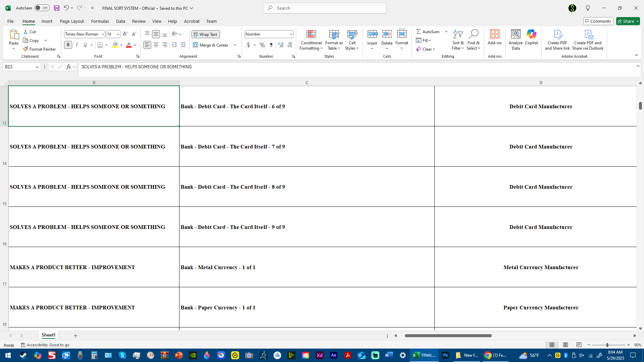Click Analyze Data icon
Image resolution: width=644 pixels, height=362 pixels.
point(516,34)
